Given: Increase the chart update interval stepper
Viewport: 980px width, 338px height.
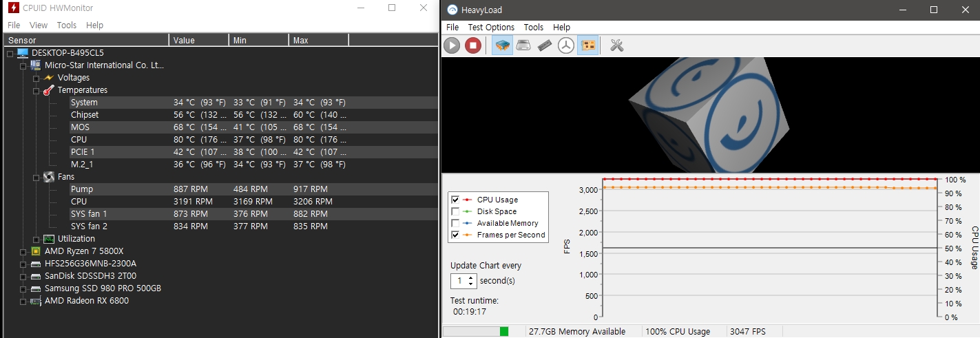Looking at the screenshot, I should tap(471, 278).
